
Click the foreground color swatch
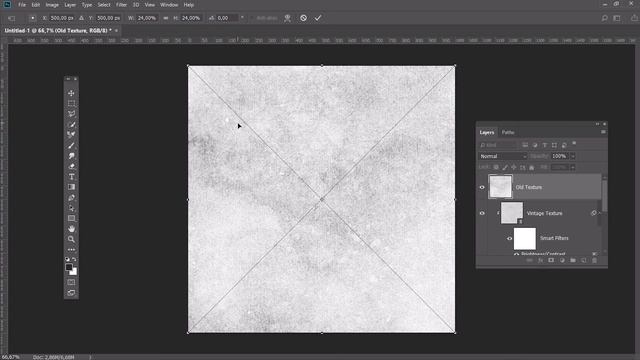pos(69,267)
